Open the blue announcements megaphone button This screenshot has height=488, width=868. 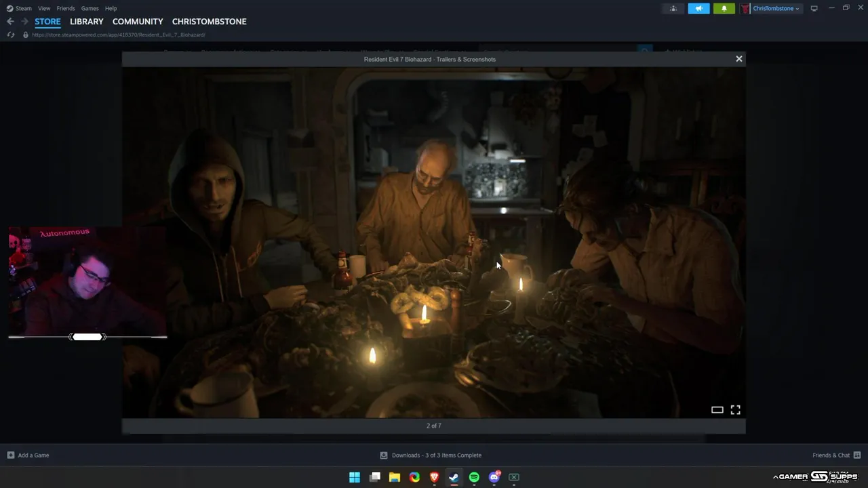tap(698, 8)
